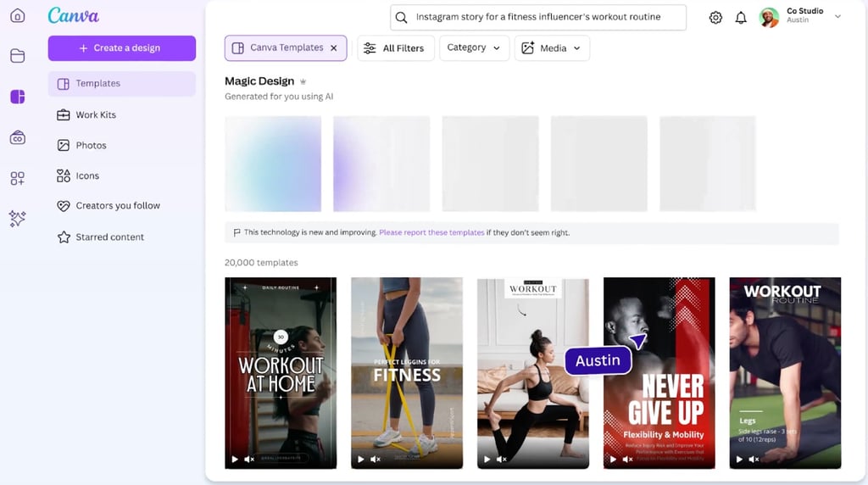Expand the Category dropdown
Screen dimensions: 868x485
(x=474, y=48)
